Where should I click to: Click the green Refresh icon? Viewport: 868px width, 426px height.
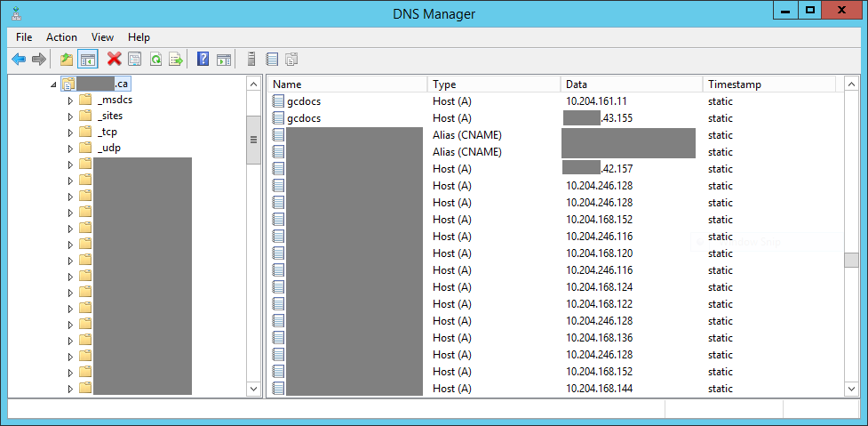pos(155,60)
